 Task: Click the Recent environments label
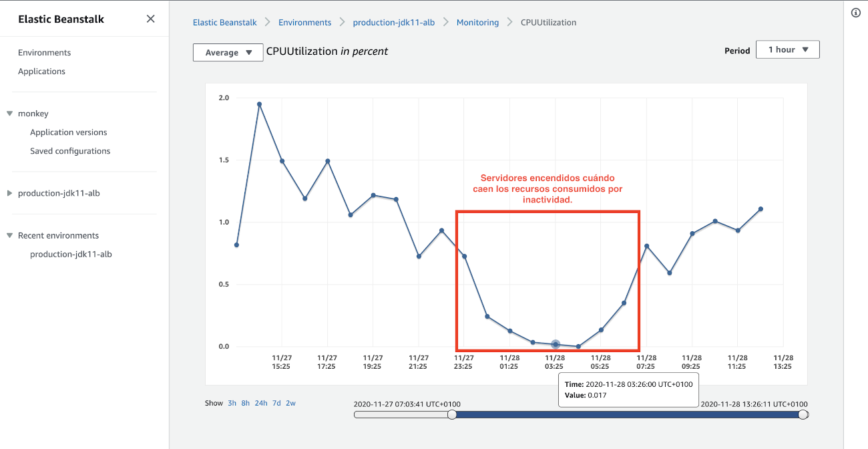[x=58, y=235]
